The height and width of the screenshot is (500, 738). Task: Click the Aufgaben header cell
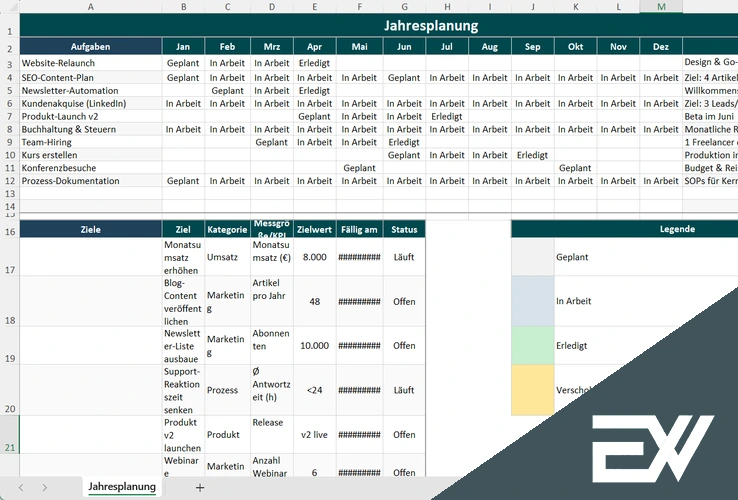tap(90, 46)
